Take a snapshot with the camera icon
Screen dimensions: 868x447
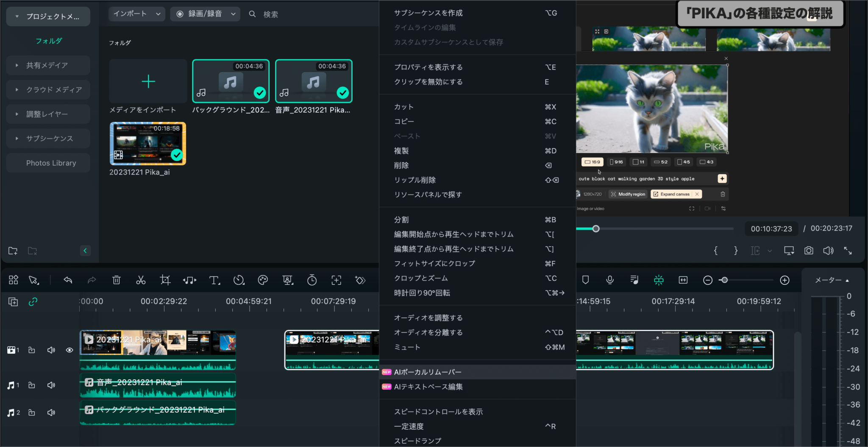click(808, 250)
